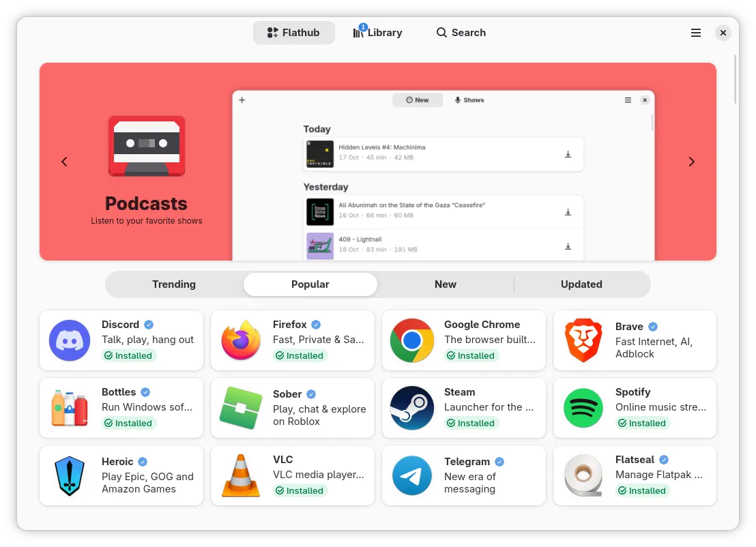Viewport: 756px width, 547px height.
Task: Switch to the Library tab
Action: click(x=377, y=33)
